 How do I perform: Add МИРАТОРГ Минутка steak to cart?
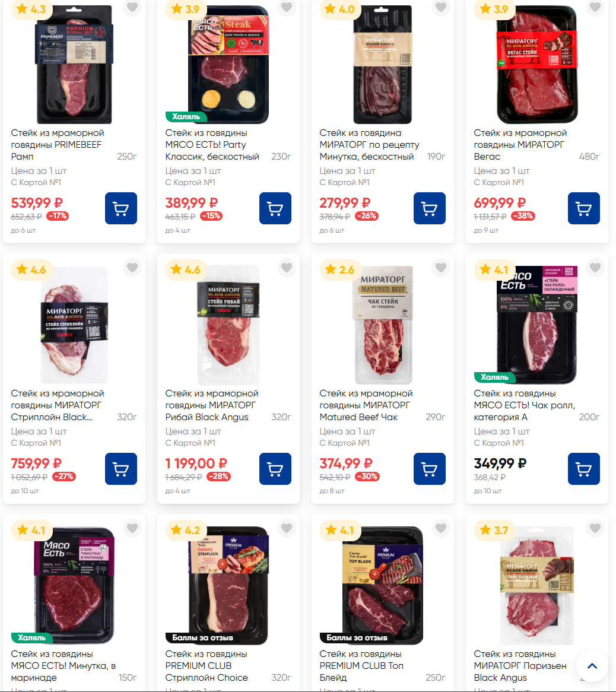click(429, 208)
